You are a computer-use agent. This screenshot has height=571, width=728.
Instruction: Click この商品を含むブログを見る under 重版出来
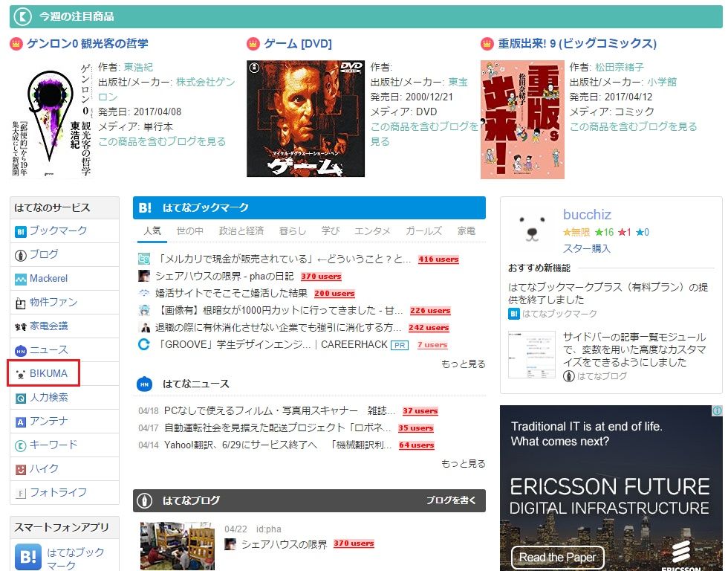pyautogui.click(x=633, y=127)
